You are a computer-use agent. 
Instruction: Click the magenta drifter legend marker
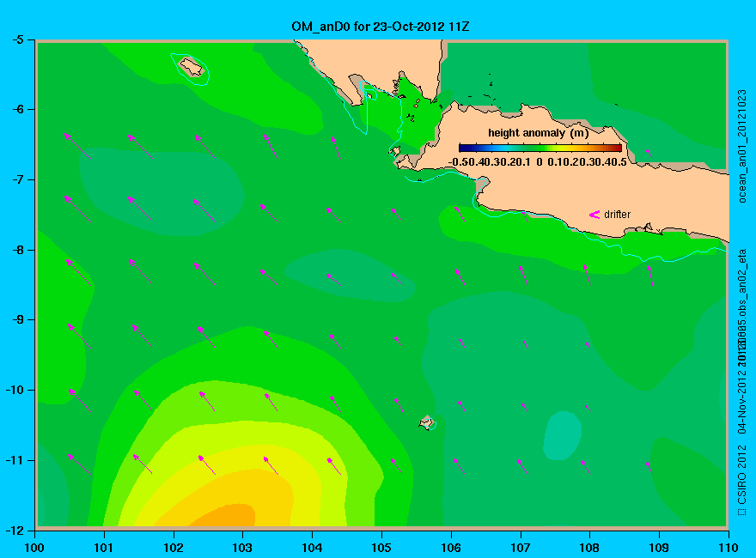pos(594,215)
